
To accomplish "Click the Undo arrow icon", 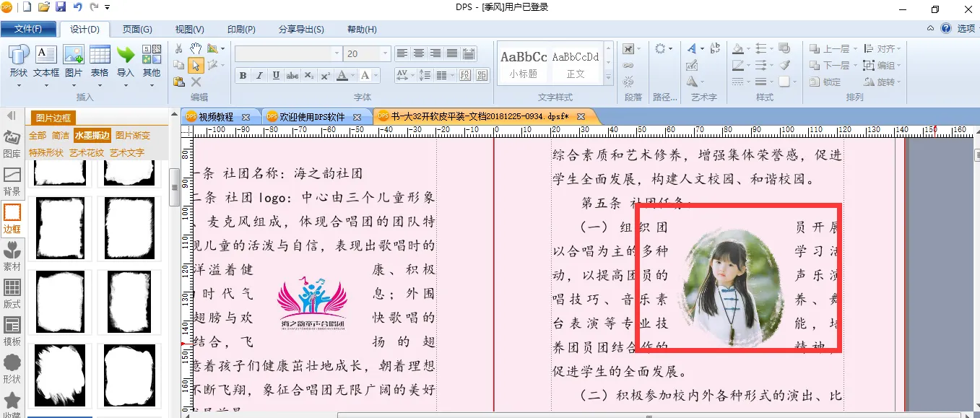I will tap(77, 7).
